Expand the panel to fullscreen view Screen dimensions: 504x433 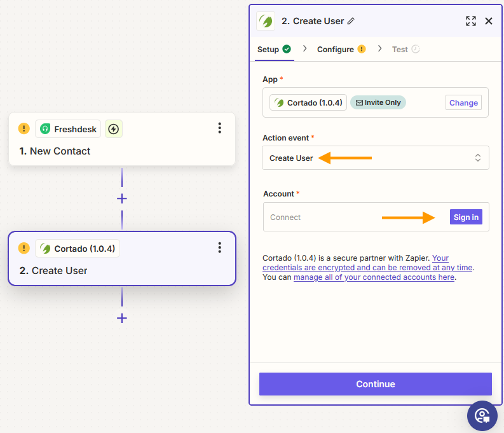471,21
